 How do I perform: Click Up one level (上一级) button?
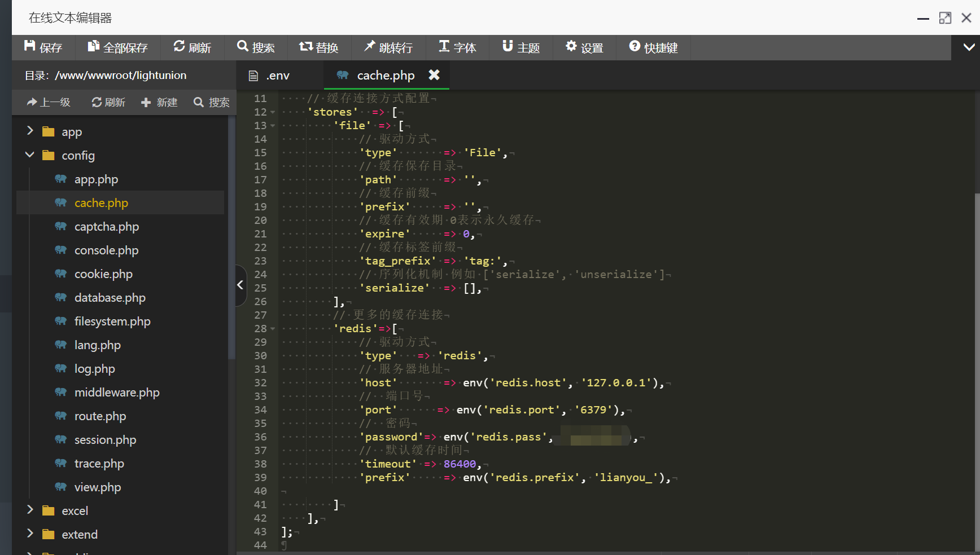click(49, 102)
